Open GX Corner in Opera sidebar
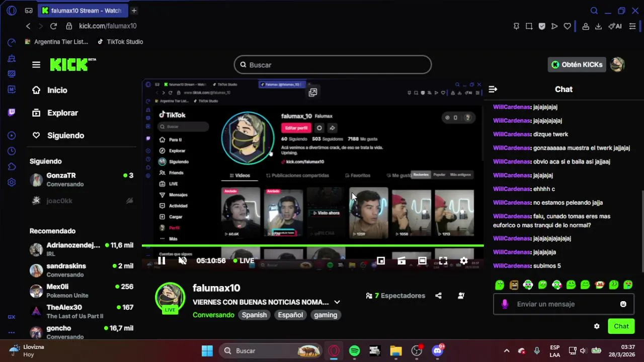 12,317
